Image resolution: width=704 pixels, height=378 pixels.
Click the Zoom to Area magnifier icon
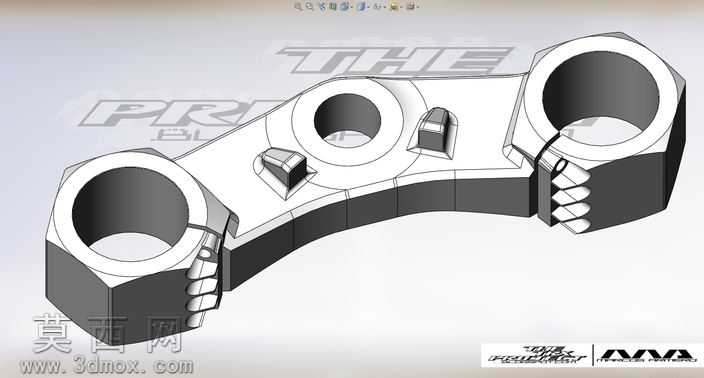pos(309,6)
